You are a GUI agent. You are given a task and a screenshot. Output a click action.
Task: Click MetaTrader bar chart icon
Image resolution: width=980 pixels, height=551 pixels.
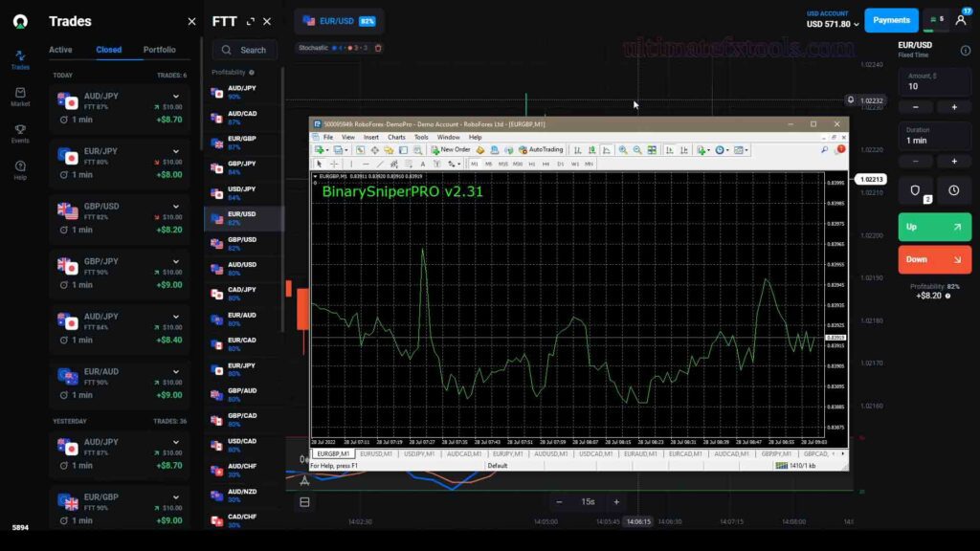point(577,150)
